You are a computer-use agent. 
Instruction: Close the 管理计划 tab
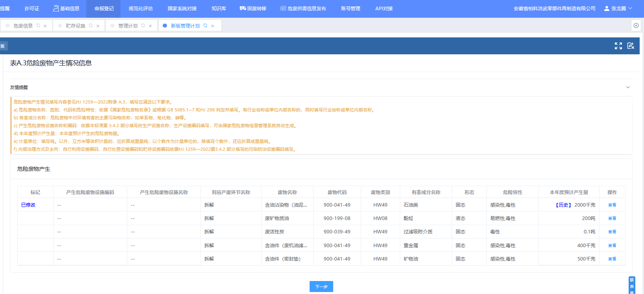coord(150,26)
